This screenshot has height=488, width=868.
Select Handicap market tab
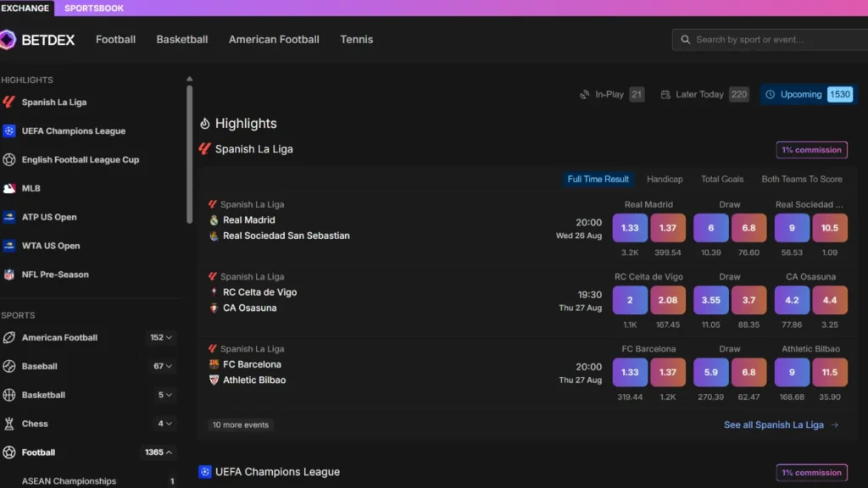click(x=665, y=180)
